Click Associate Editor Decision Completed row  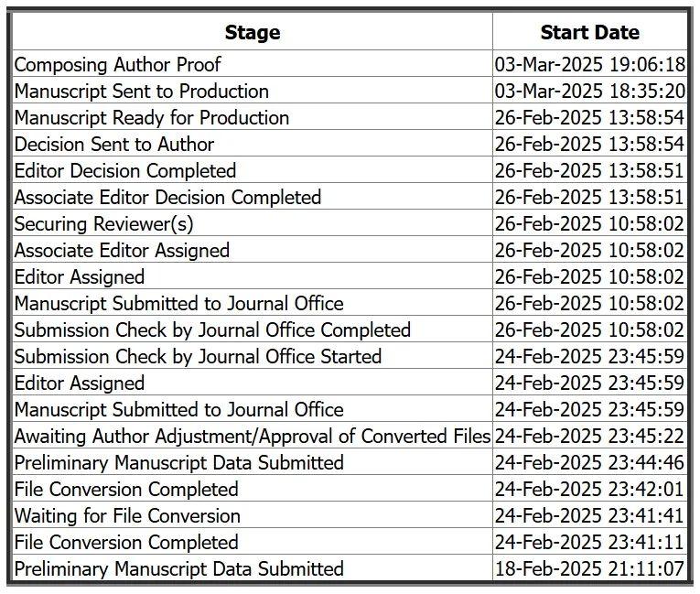(167, 197)
